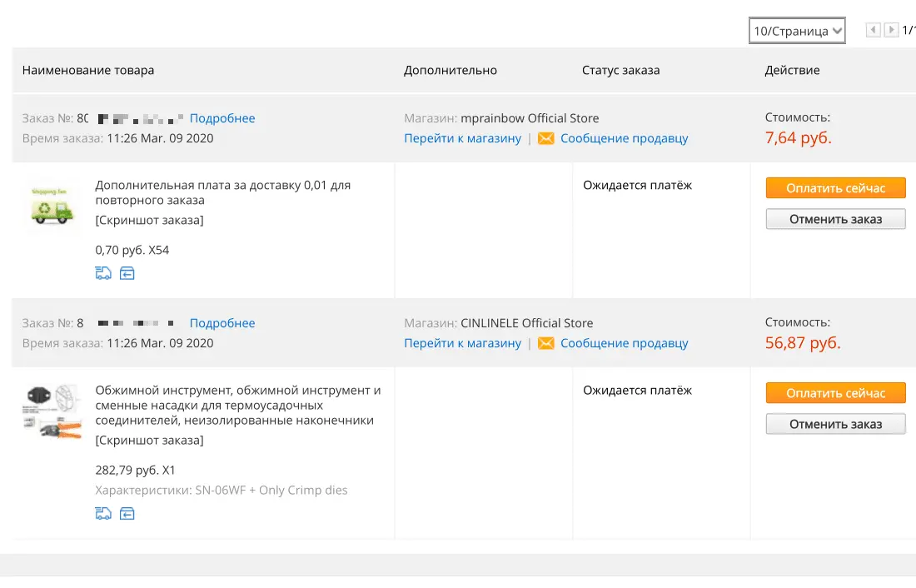Click return box icon under crimping tool item
Screen dimensions: 916x588
click(127, 514)
